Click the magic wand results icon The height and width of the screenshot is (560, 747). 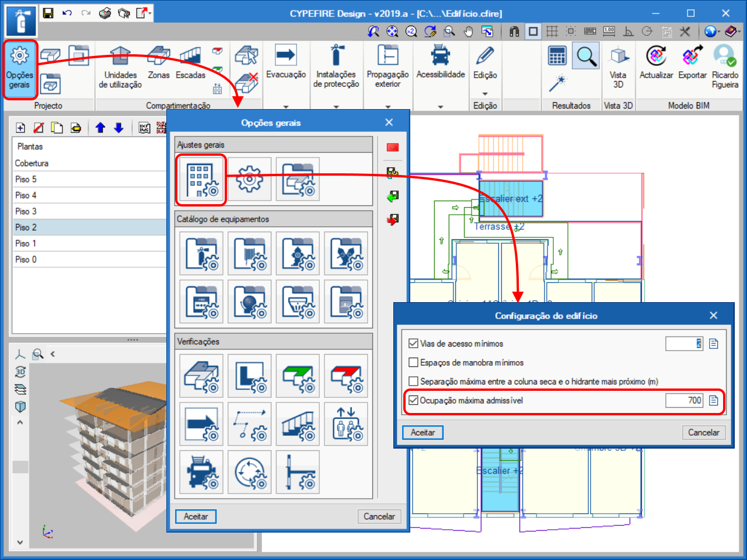(x=557, y=83)
